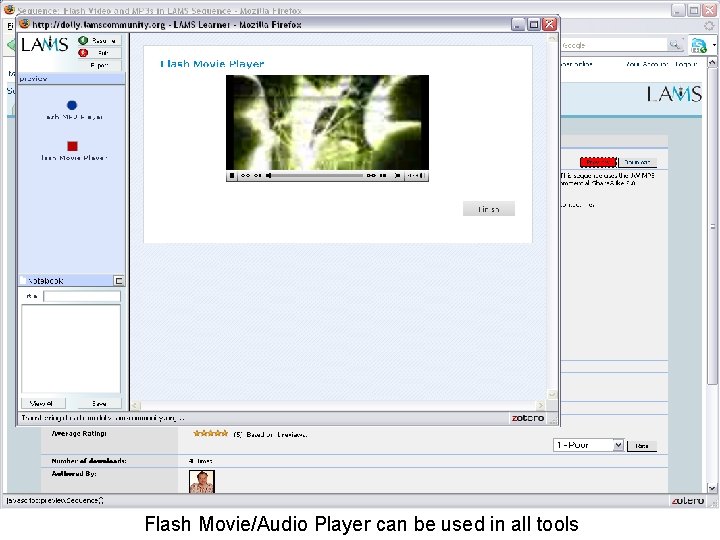Click the author photo thumbnail

click(x=202, y=482)
